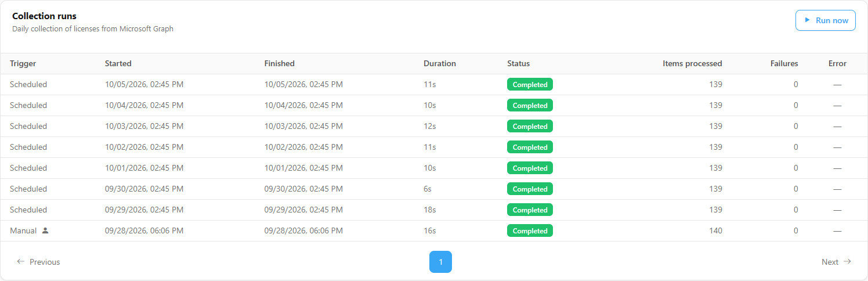The width and height of the screenshot is (868, 281).
Task: Click started time 10/04/2026, 02:45 PM
Action: [144, 106]
